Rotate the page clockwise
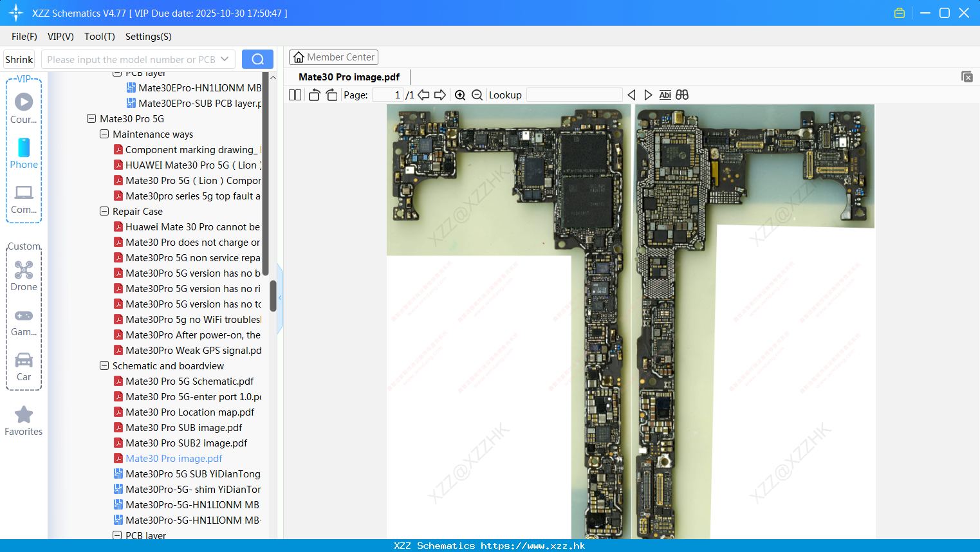The image size is (980, 552). 331,95
